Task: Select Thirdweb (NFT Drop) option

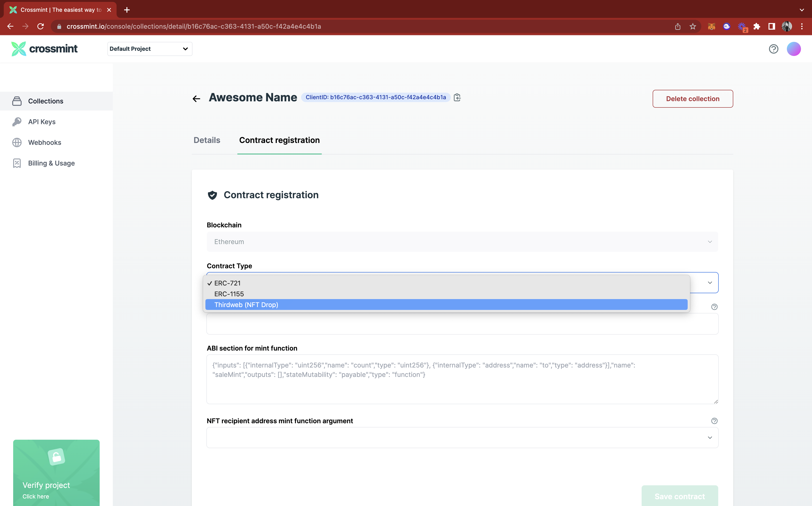Action: (246, 304)
